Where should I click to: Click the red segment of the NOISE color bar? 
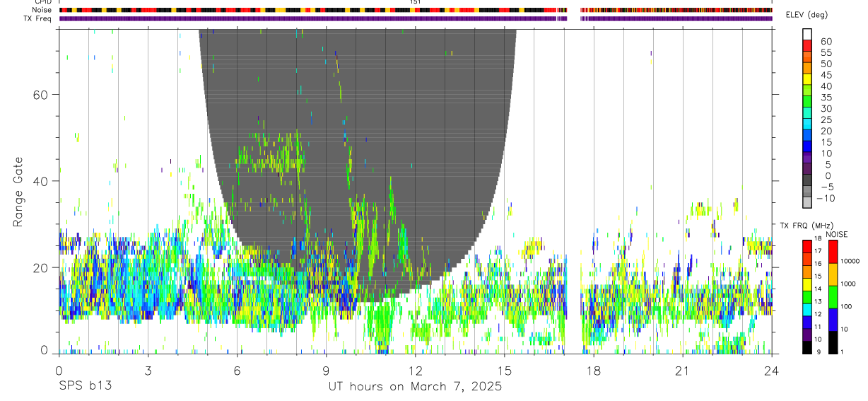click(833, 252)
